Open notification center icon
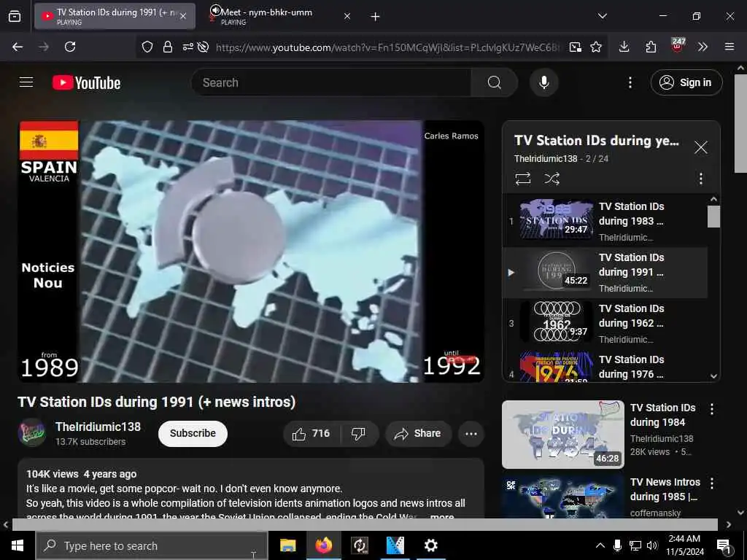Image resolution: width=747 pixels, height=560 pixels. (724, 546)
